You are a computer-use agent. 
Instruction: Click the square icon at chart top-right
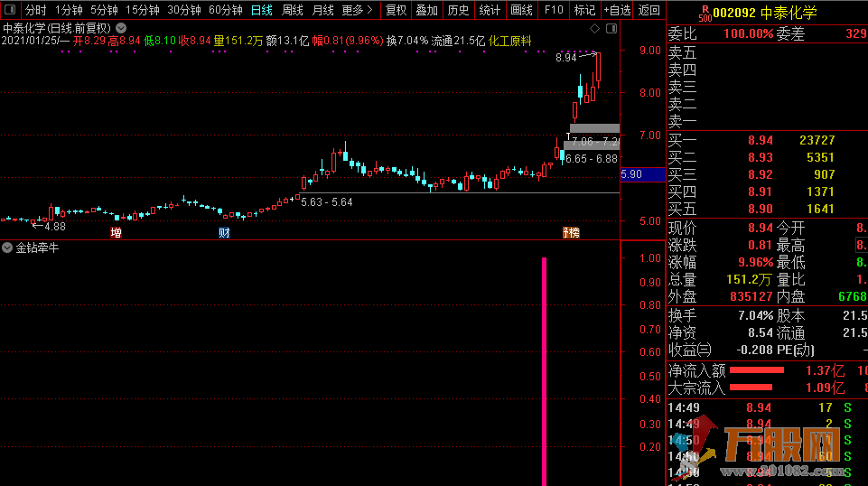tap(610, 29)
